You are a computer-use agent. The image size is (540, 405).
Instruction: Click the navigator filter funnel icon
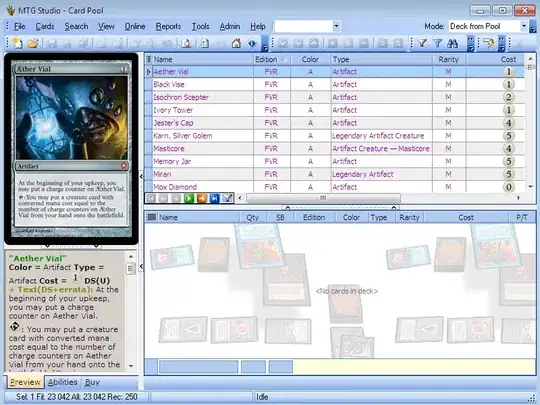click(x=227, y=198)
